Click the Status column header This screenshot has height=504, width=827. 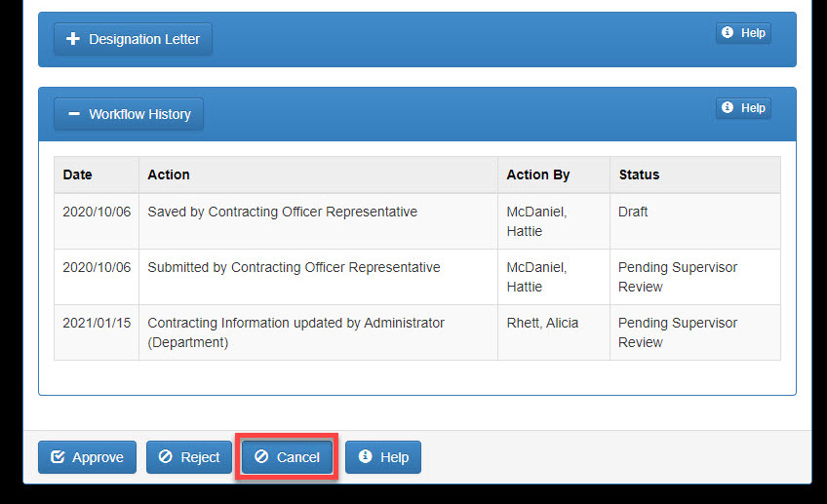point(639,174)
